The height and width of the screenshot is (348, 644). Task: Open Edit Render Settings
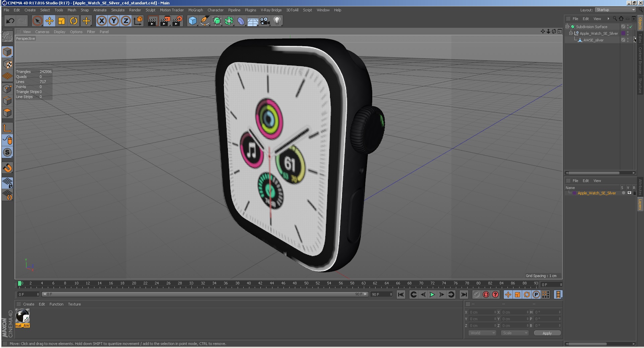pos(177,21)
